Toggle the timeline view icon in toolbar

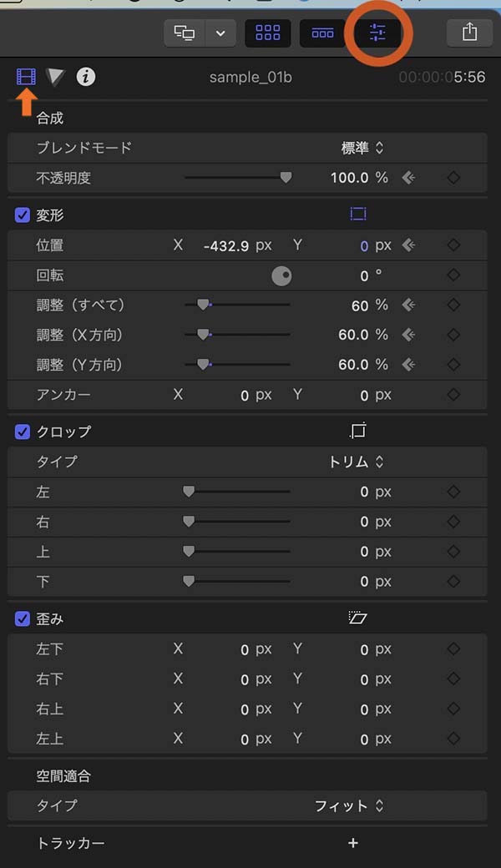point(322,33)
